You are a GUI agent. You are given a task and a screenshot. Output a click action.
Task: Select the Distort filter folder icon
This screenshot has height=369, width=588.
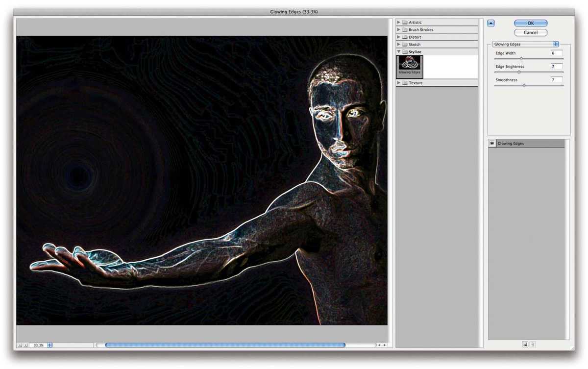[406, 37]
